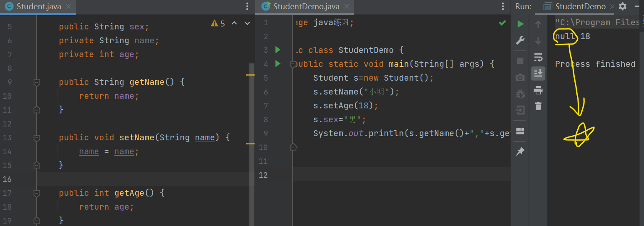
Task: Click 'private int age;' declaration
Action: 99,54
